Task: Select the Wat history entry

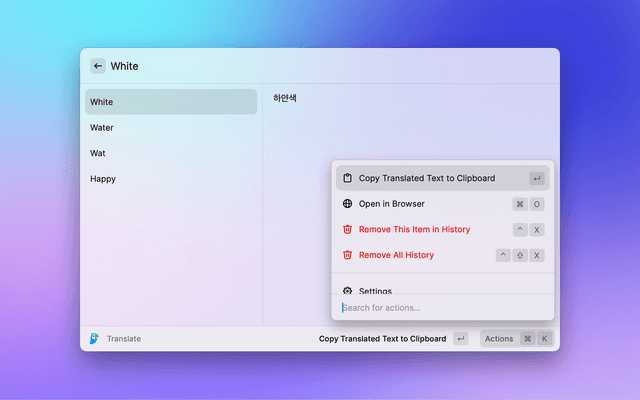Action: [98, 153]
